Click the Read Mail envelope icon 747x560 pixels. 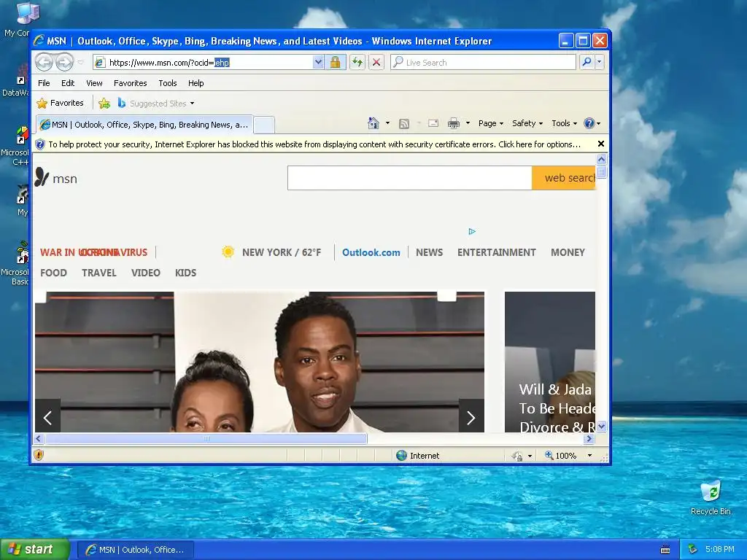[433, 123]
